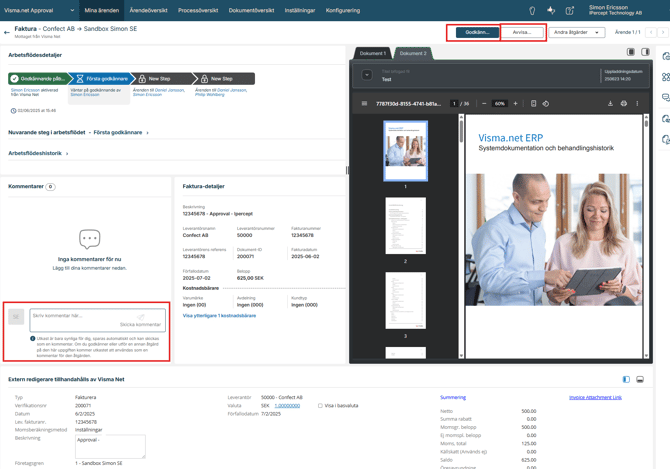This screenshot has width=670, height=469.
Task: Open the Ärendeöversikt menu
Action: tap(148, 10)
